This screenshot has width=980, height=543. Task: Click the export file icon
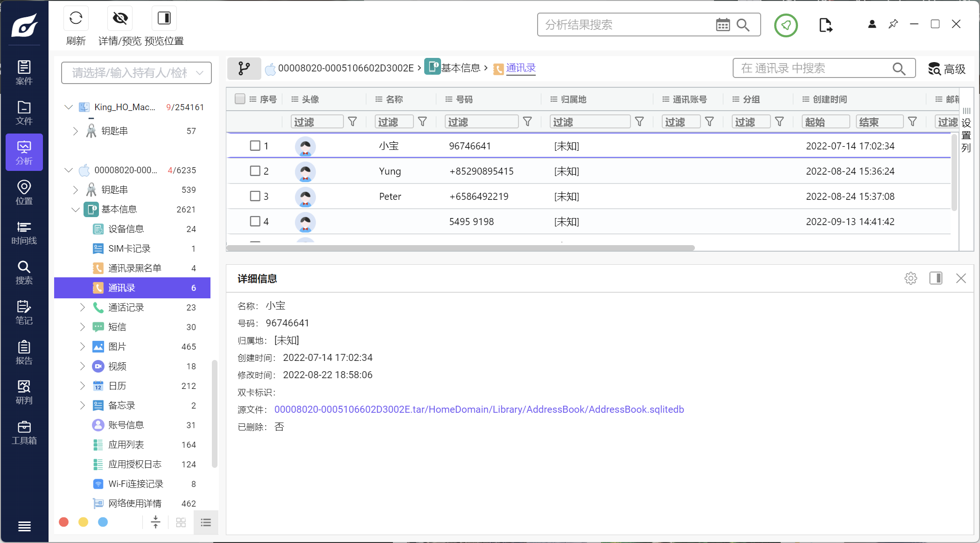pyautogui.click(x=826, y=25)
